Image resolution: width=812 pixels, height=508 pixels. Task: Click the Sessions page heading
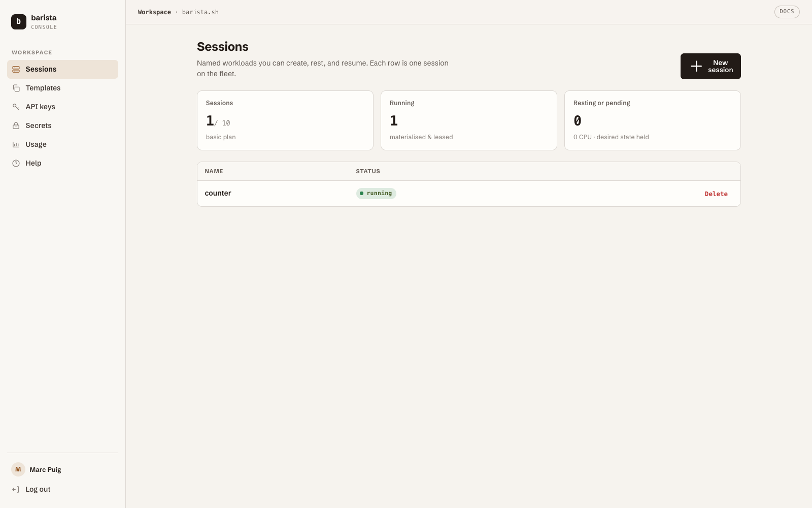223,47
